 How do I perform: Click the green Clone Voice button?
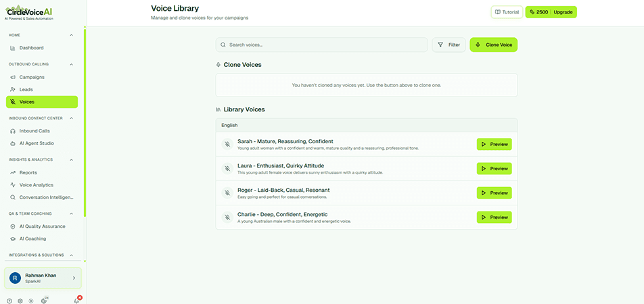pos(494,45)
